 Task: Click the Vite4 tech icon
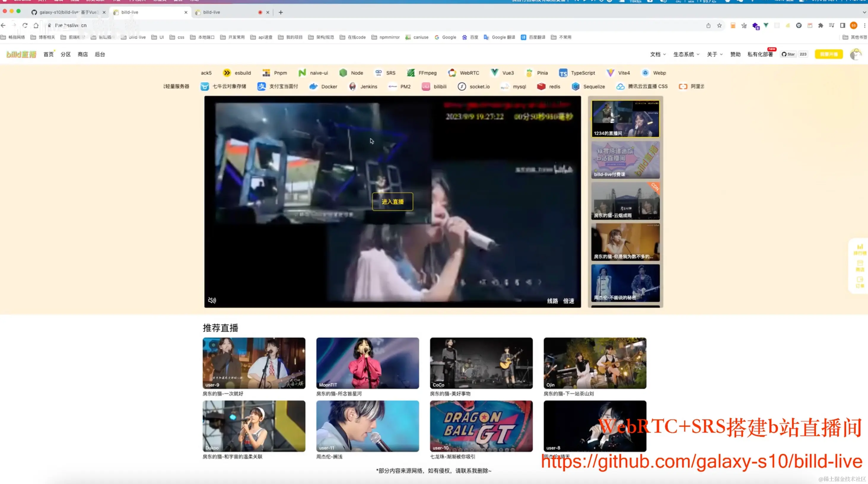click(610, 73)
